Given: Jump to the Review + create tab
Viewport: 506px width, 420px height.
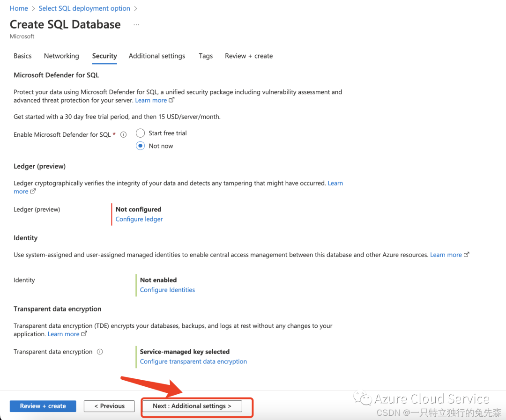Looking at the screenshot, I should coord(249,56).
